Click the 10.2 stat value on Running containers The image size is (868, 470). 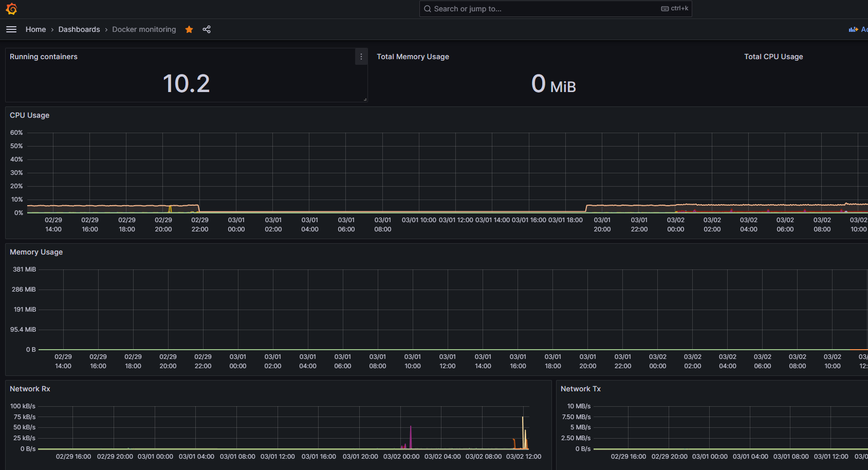click(x=186, y=83)
